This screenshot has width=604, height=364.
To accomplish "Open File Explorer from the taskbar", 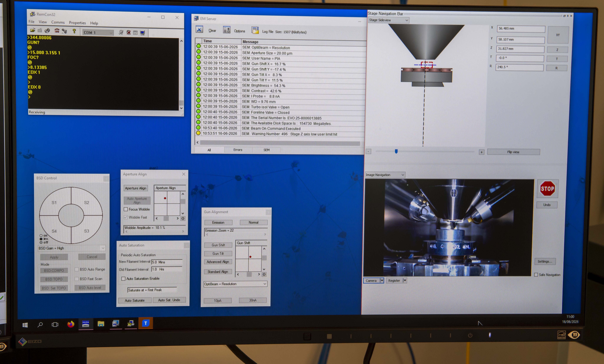I will point(101,324).
